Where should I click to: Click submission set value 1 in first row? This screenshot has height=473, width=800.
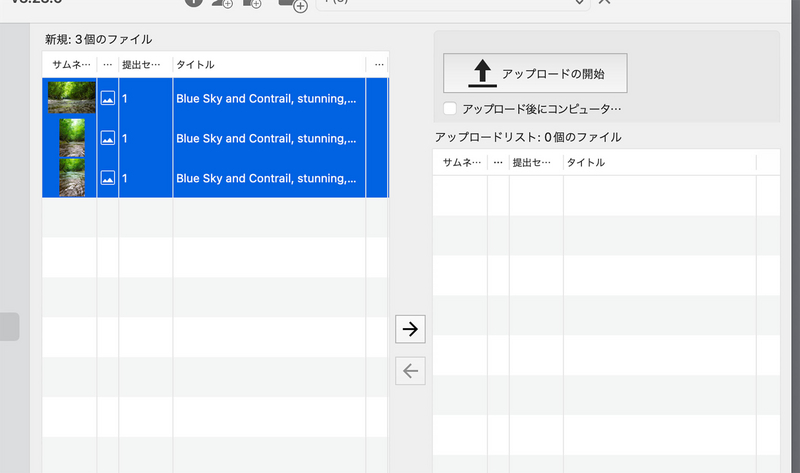coord(124,98)
